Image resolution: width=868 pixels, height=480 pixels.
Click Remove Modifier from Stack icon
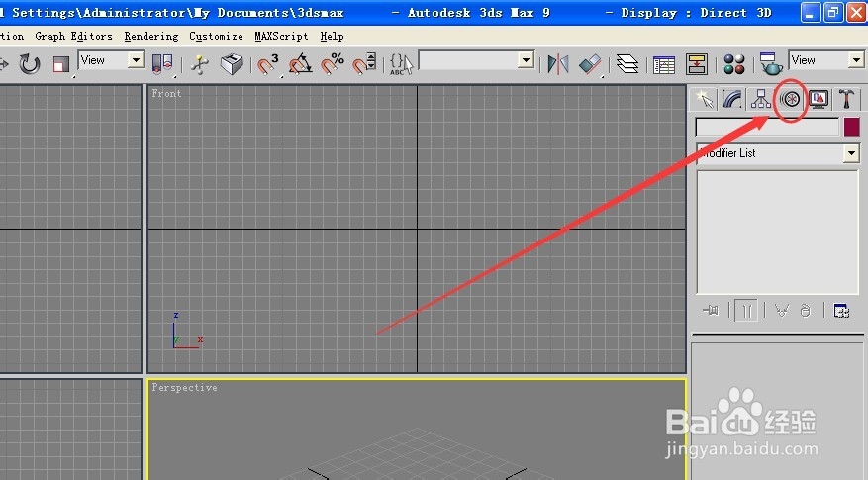point(806,311)
